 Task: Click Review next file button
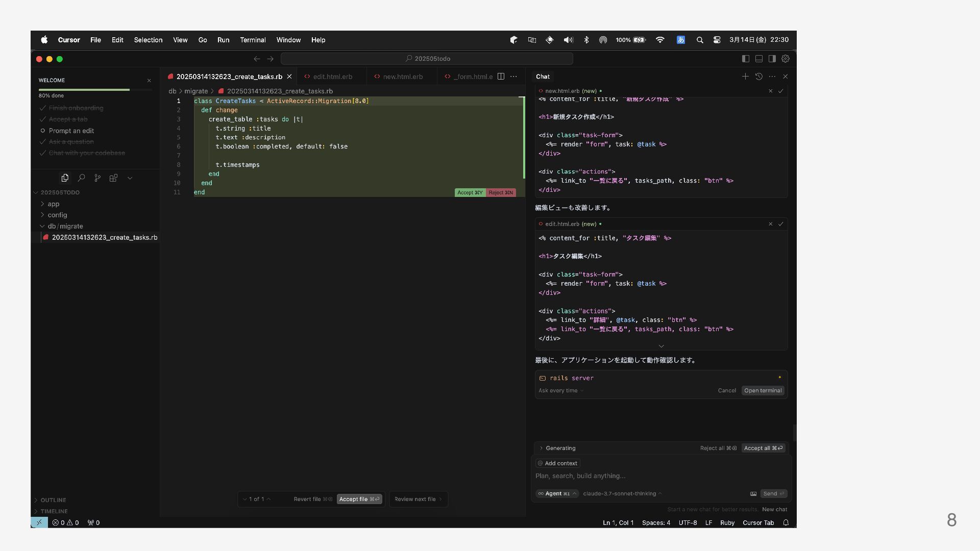pyautogui.click(x=419, y=499)
